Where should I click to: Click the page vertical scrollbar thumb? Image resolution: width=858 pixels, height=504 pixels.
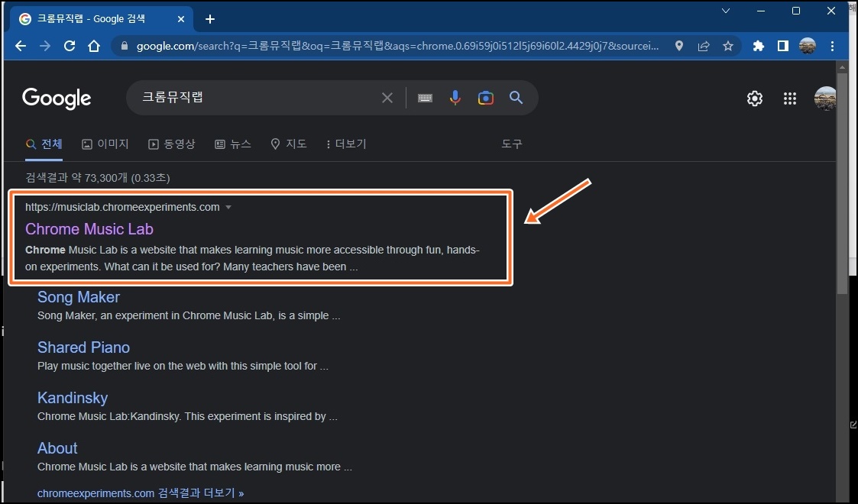click(x=842, y=184)
